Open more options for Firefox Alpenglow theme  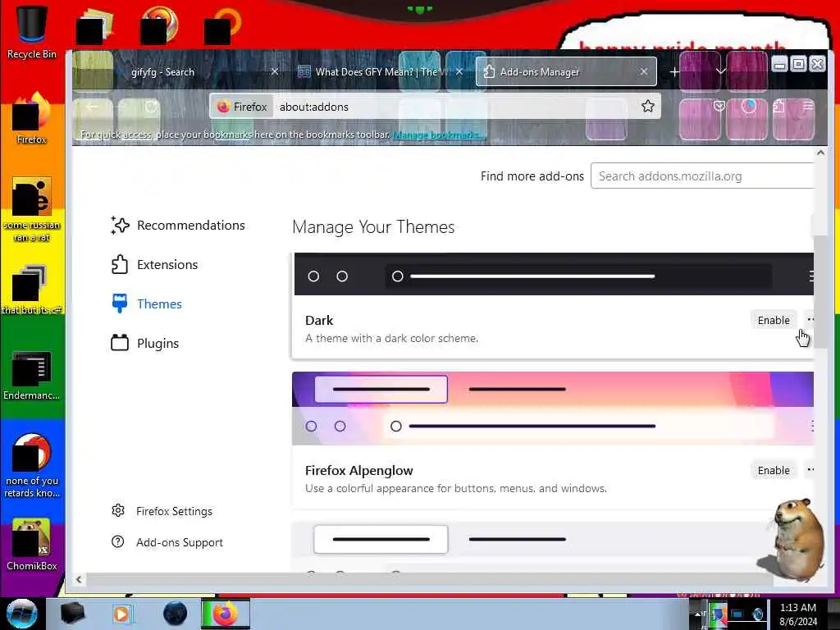[x=810, y=470]
